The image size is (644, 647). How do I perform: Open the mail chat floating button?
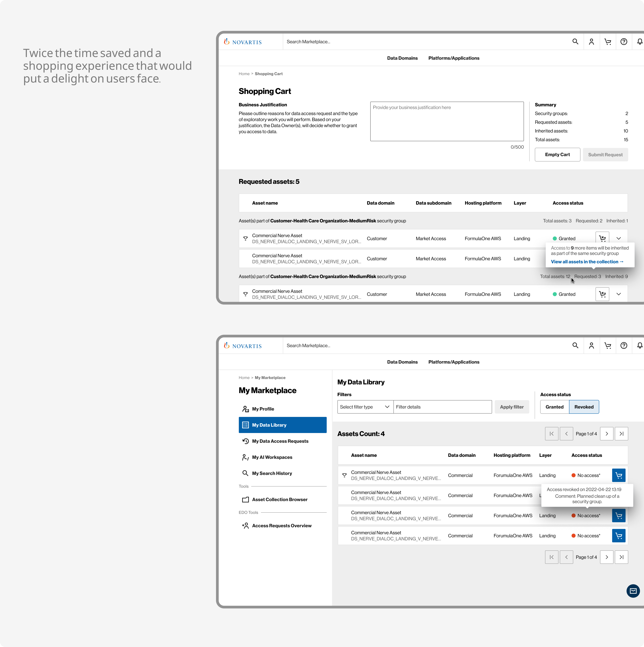633,591
